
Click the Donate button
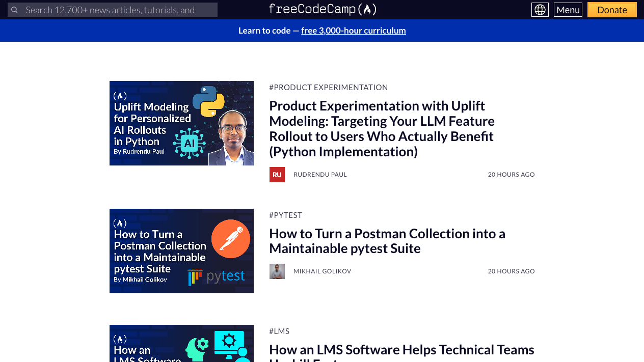click(x=612, y=10)
